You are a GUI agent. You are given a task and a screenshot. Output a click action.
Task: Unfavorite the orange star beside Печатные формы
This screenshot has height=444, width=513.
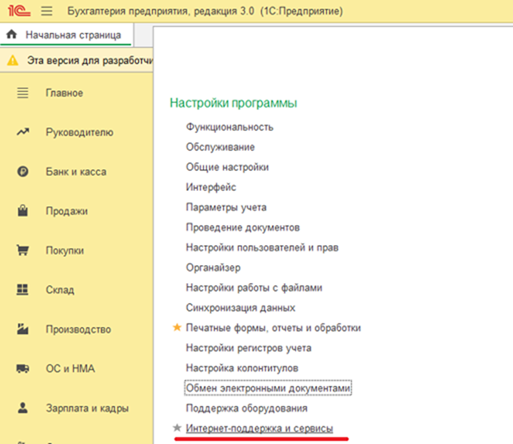[x=177, y=327]
